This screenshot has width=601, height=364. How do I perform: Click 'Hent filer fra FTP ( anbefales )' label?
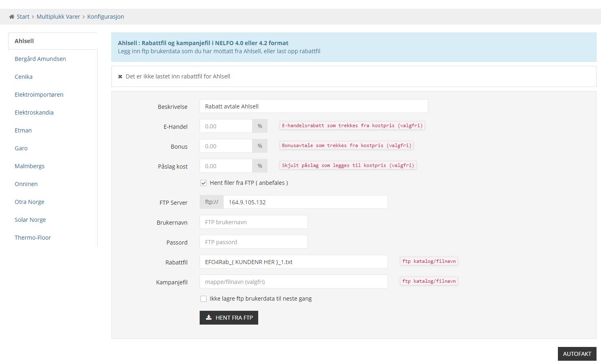pos(249,183)
